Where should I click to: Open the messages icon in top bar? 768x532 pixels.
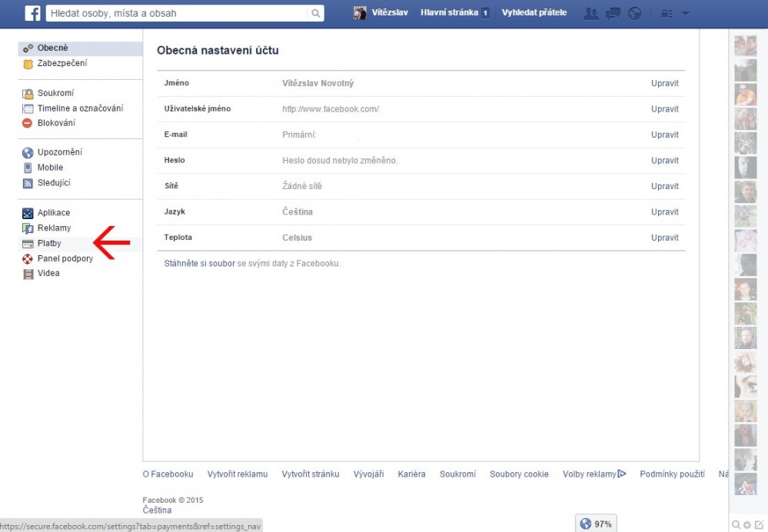click(x=613, y=13)
